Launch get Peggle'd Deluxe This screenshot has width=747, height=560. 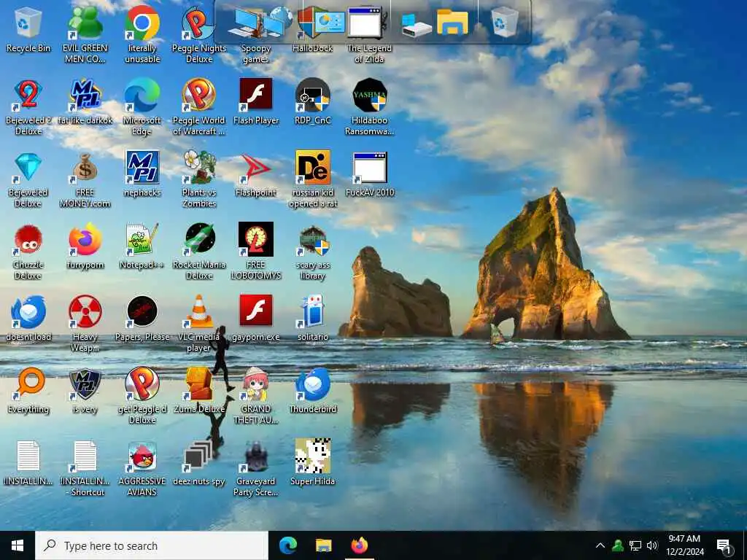point(142,396)
